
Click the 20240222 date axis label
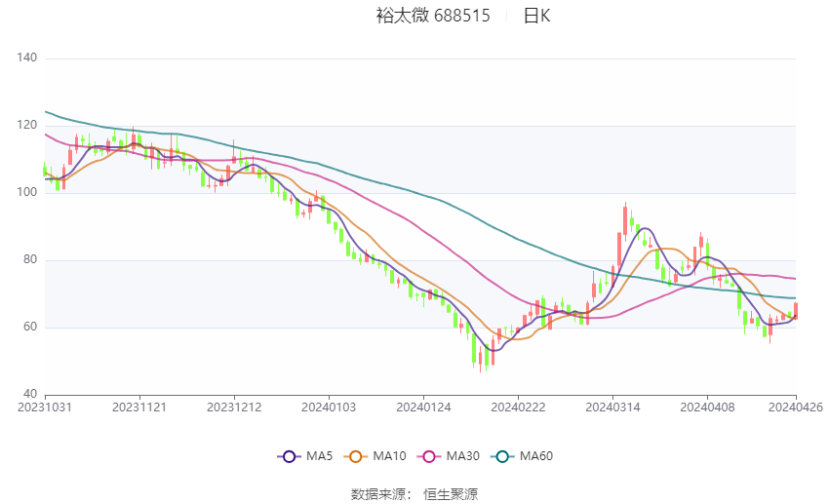coord(518,407)
